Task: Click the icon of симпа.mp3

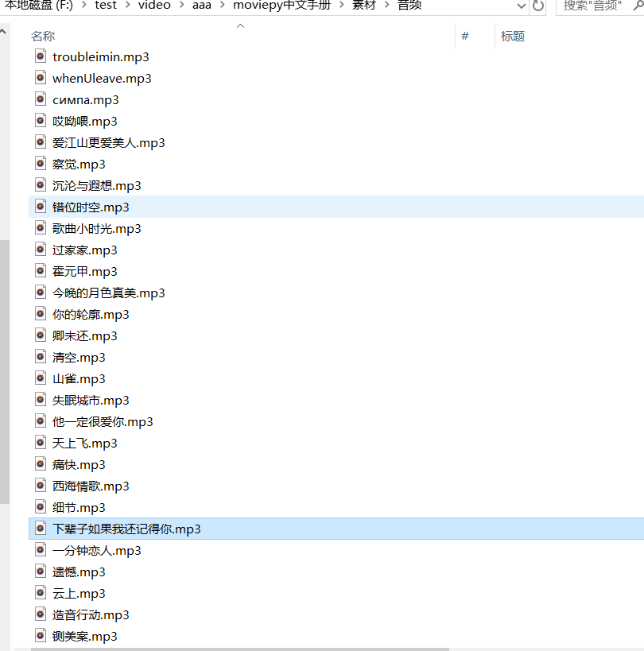Action: coord(41,99)
